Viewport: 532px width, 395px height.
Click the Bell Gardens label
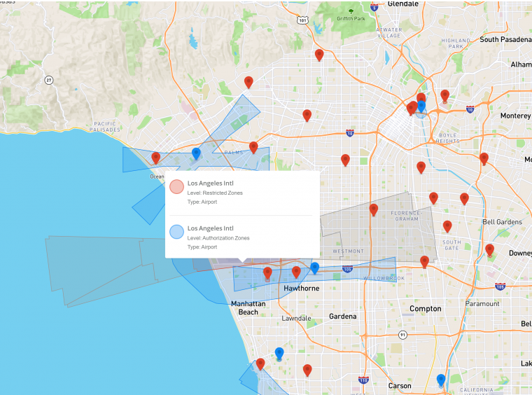(502, 222)
